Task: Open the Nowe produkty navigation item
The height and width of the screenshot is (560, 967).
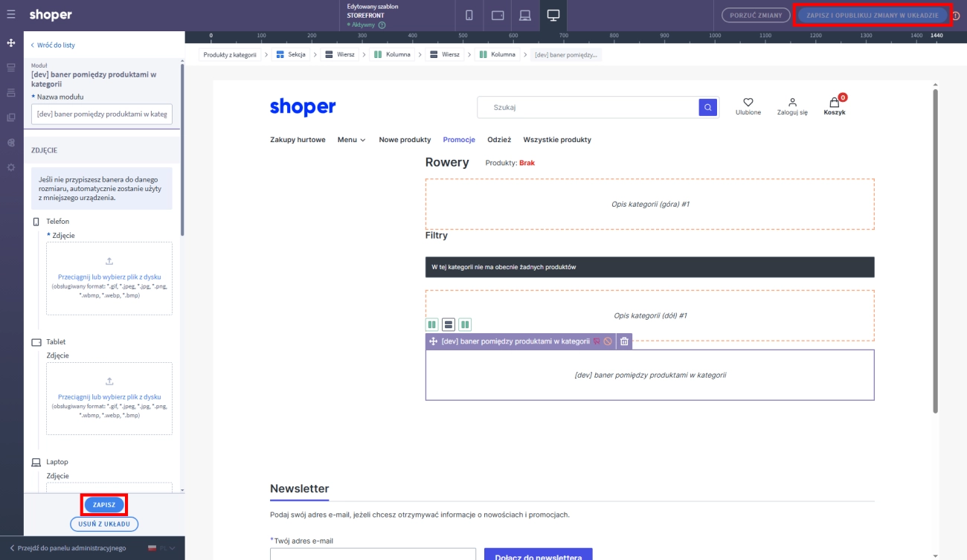Action: coord(405,140)
